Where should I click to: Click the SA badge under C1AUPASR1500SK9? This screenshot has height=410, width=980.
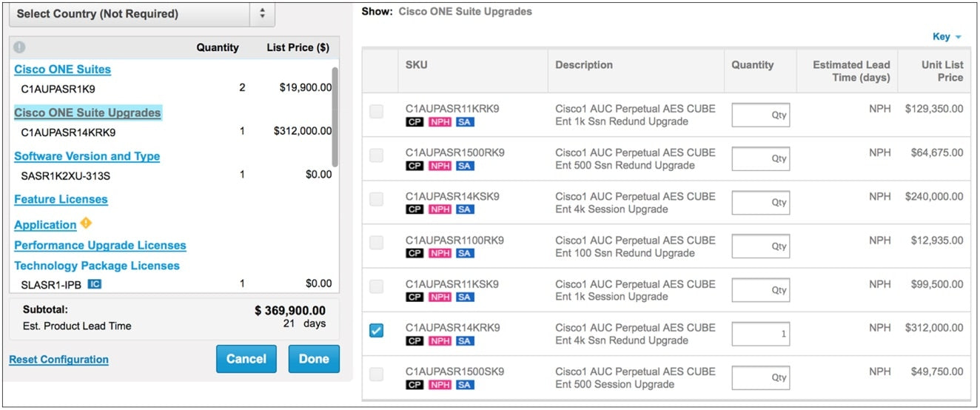[x=464, y=385]
